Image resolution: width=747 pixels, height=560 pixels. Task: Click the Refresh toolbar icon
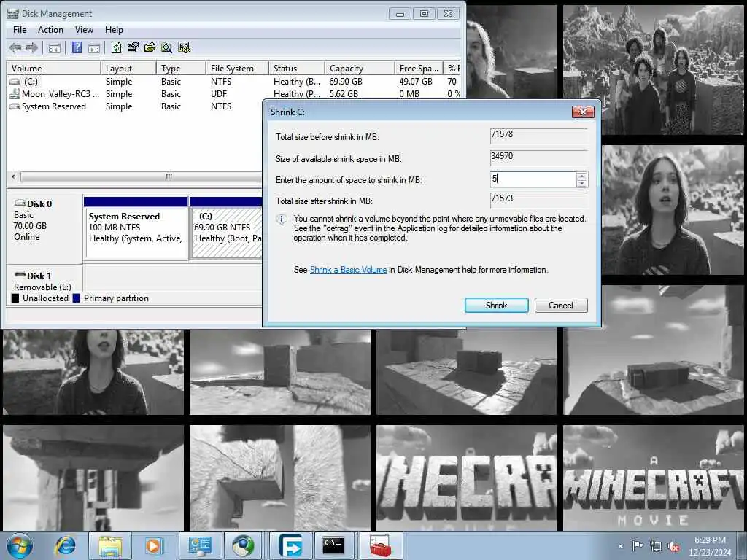(x=116, y=47)
